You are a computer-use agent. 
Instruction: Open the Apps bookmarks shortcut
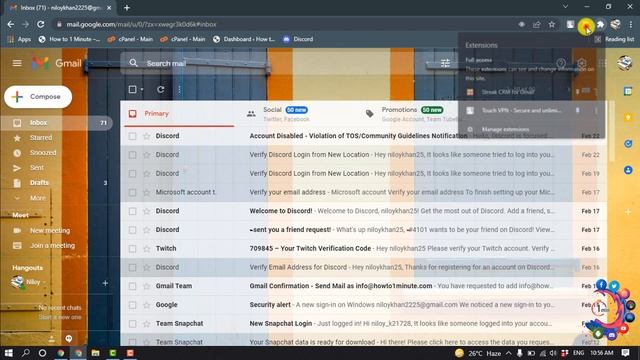[x=19, y=39]
